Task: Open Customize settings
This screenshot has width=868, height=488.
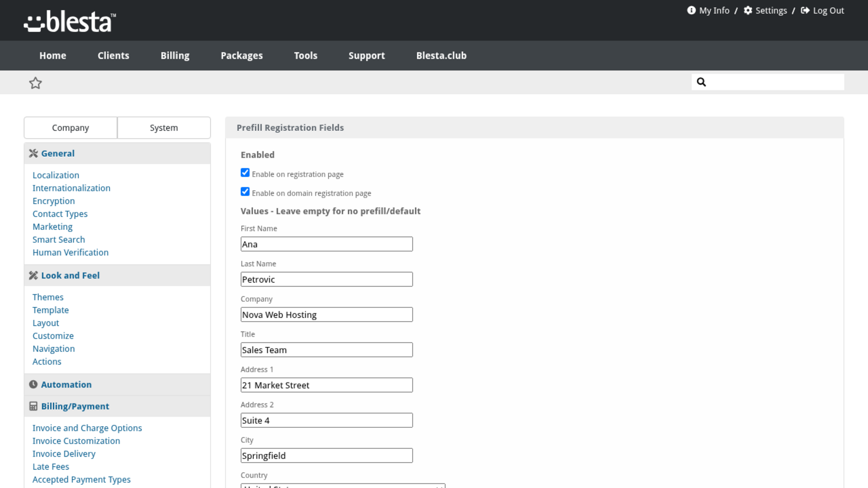Action: (53, 336)
